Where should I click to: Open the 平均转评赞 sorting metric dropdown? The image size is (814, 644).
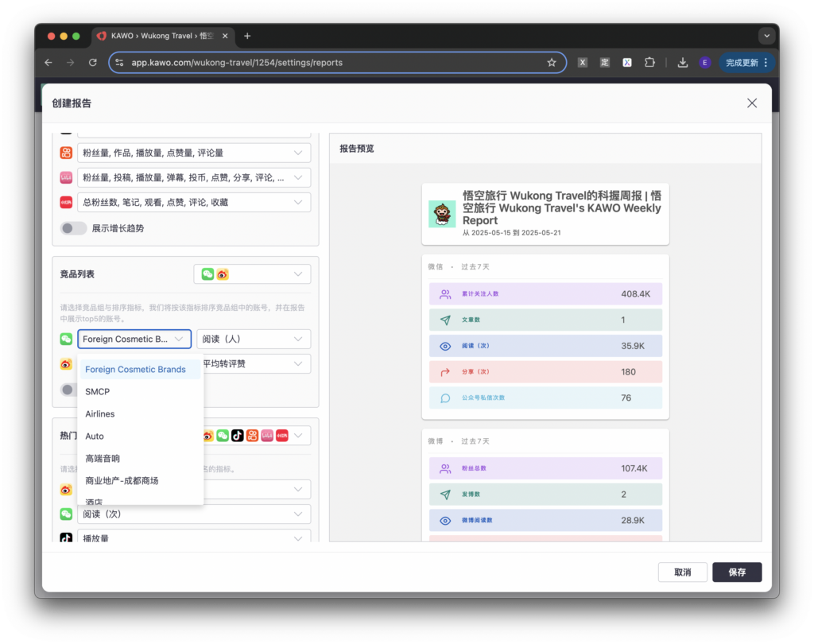(x=253, y=364)
